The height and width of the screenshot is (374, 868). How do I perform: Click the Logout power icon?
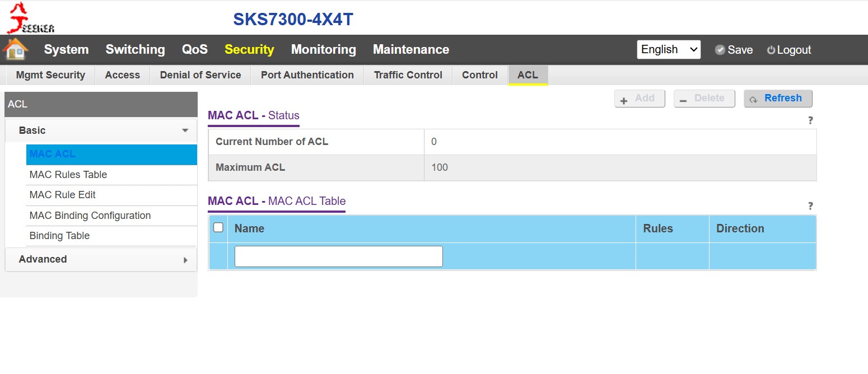(x=771, y=50)
